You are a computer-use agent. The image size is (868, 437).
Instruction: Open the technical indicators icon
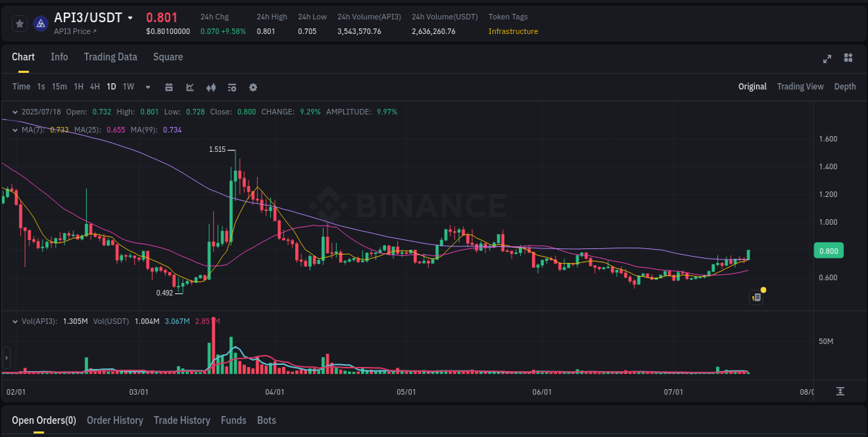(210, 87)
